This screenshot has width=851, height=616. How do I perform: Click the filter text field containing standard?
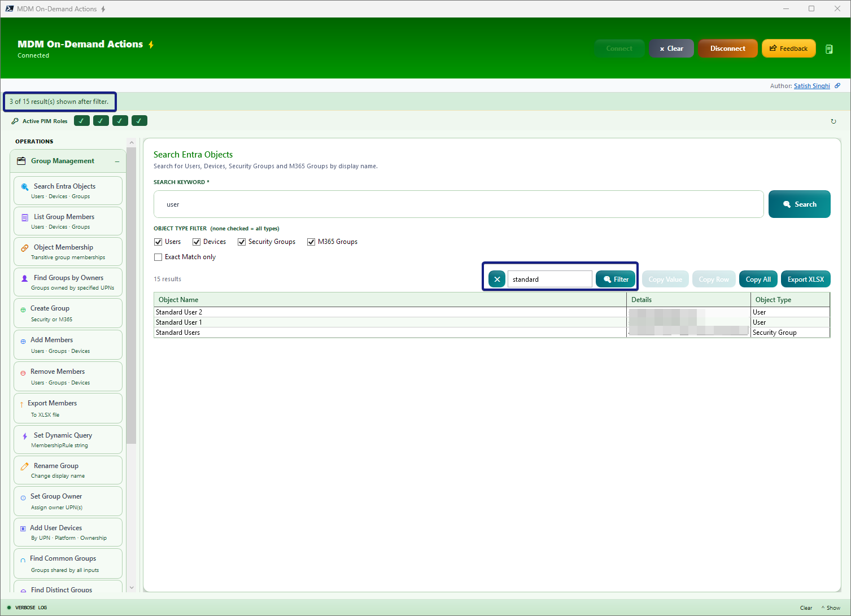tap(549, 279)
